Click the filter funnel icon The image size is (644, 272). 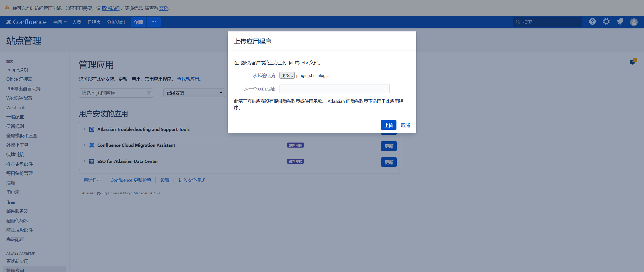coord(149,93)
